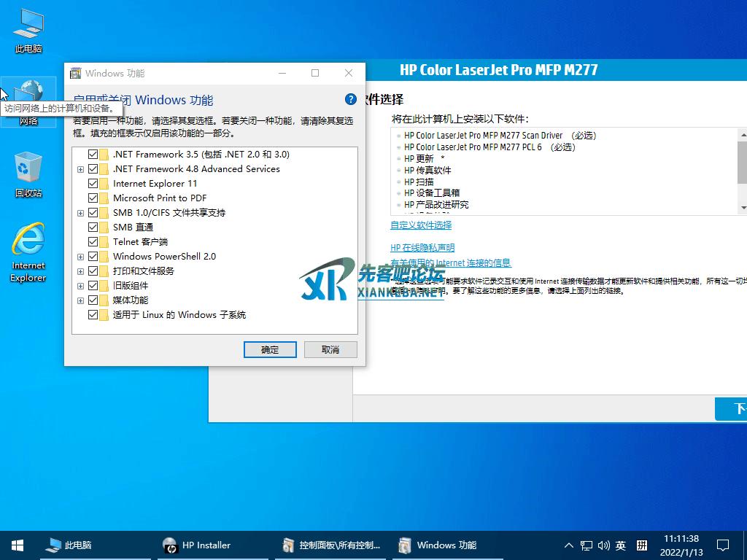Open the Windows Start menu

(x=18, y=545)
